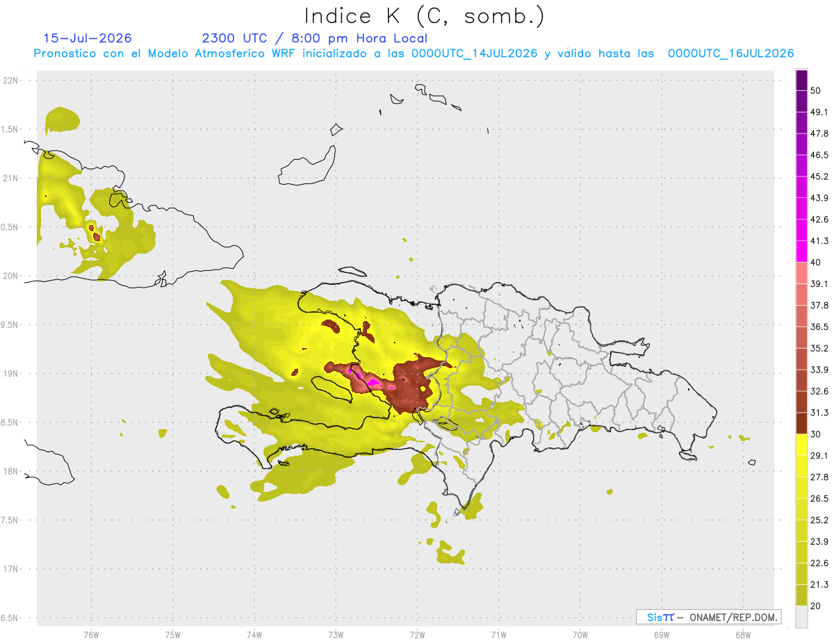This screenshot has width=834, height=644.
Task: Click the '32.6' color bar label
Action: (819, 391)
